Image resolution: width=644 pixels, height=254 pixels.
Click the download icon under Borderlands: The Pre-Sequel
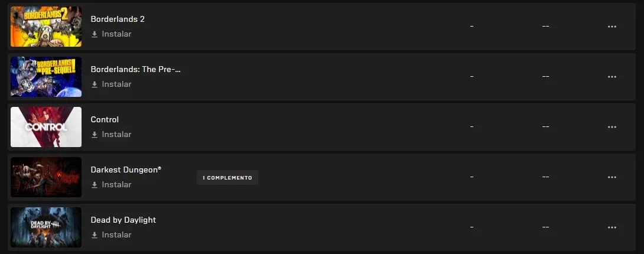95,84
